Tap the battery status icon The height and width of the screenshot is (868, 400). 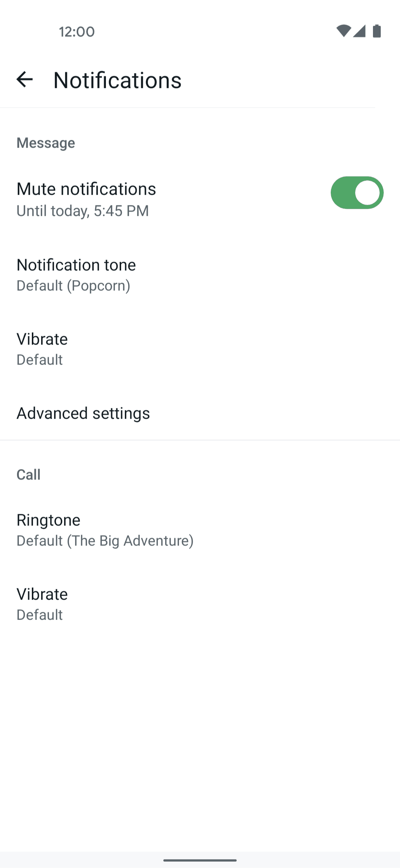click(x=377, y=31)
